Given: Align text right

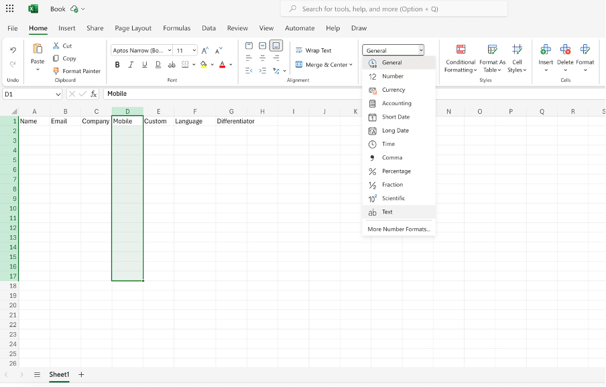Looking at the screenshot, I should click(x=276, y=58).
